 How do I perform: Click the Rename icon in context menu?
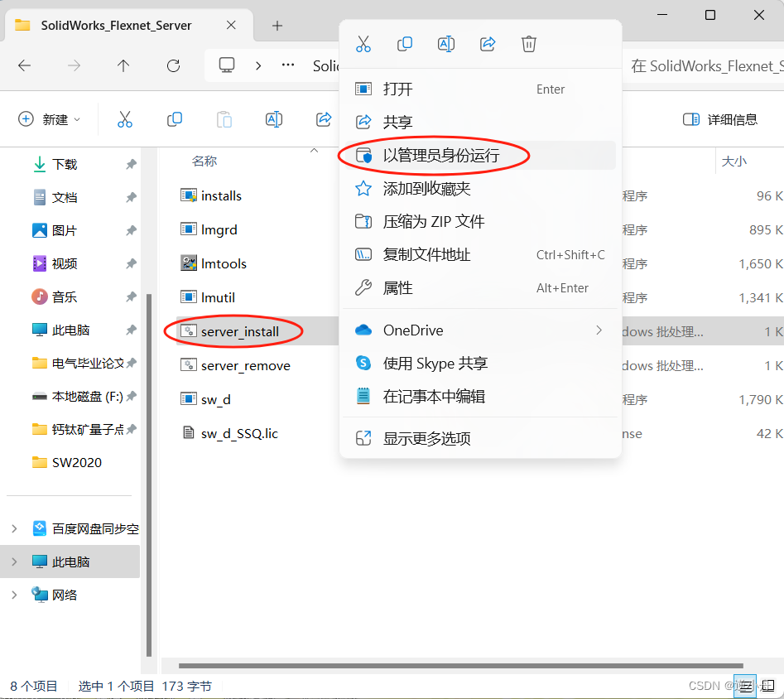[445, 44]
